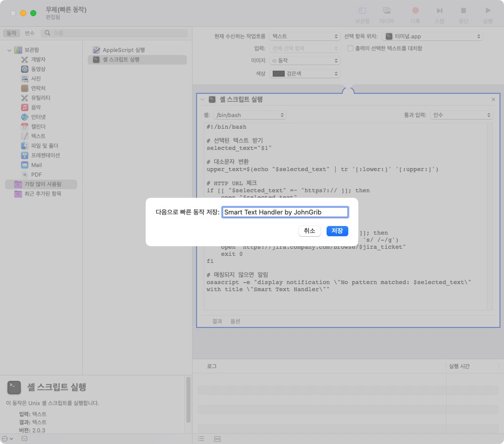
Task: Open the pass input (통과 입력) dropdown
Action: [461, 116]
